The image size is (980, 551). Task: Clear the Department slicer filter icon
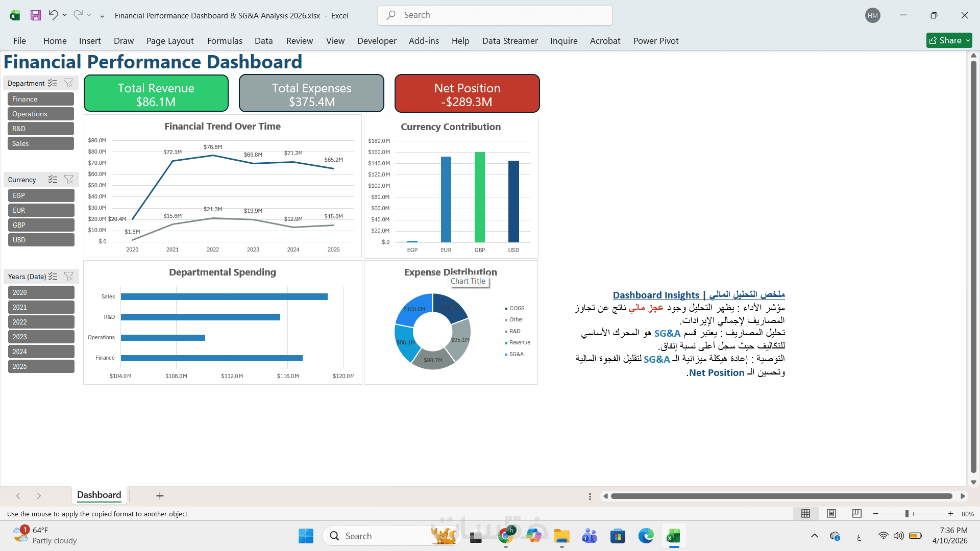tap(68, 83)
